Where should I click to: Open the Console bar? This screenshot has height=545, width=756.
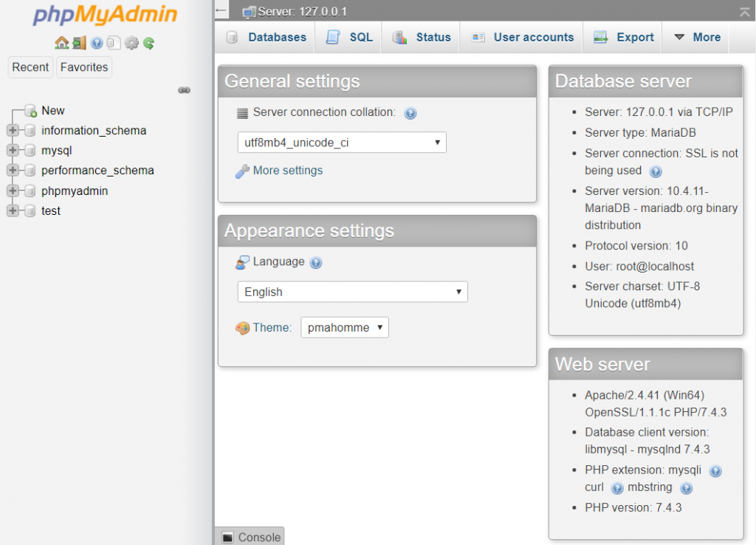pyautogui.click(x=250, y=536)
